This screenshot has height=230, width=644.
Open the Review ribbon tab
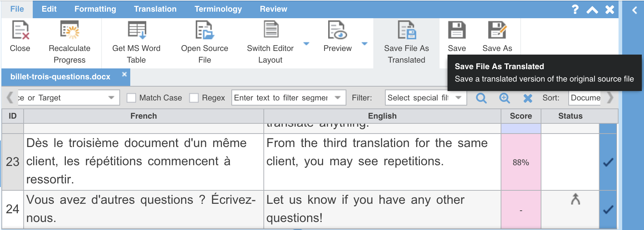coord(274,9)
